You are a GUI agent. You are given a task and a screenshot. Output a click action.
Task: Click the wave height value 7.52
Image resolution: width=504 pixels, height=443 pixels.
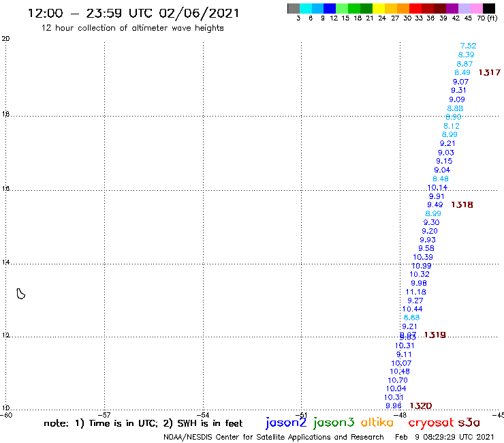tap(468, 46)
